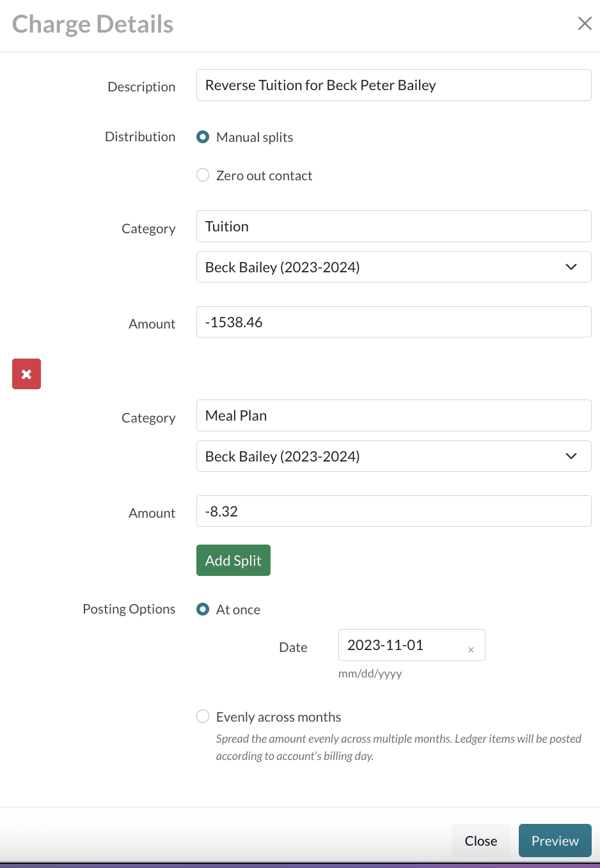The width and height of the screenshot is (600, 868).
Task: Click the chevron arrow in Meal Plan dropdown
Action: point(571,456)
